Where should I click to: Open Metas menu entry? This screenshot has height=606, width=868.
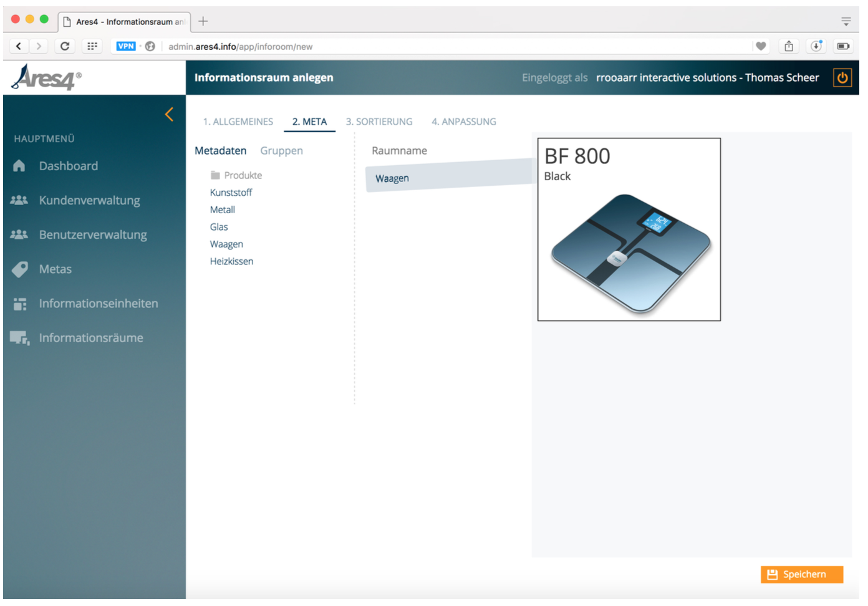tap(55, 269)
